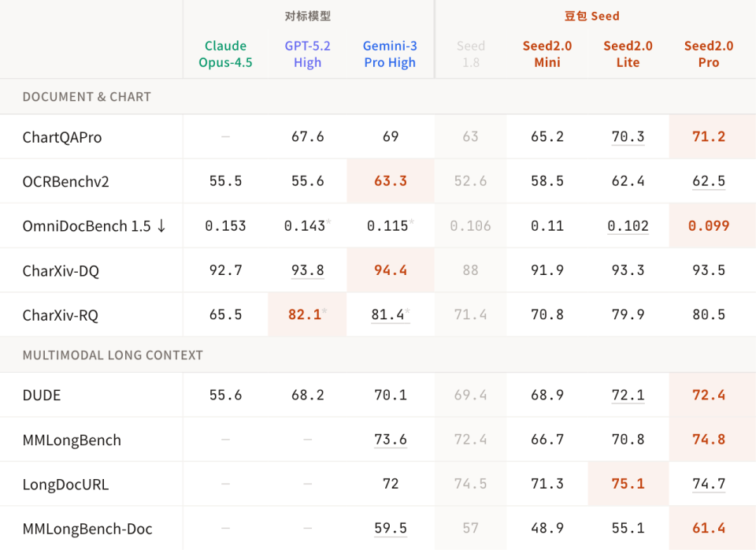Viewport: 756px width, 550px height.
Task: Click the highlighted 82.1 CharXiv-RQ score
Action: click(306, 314)
